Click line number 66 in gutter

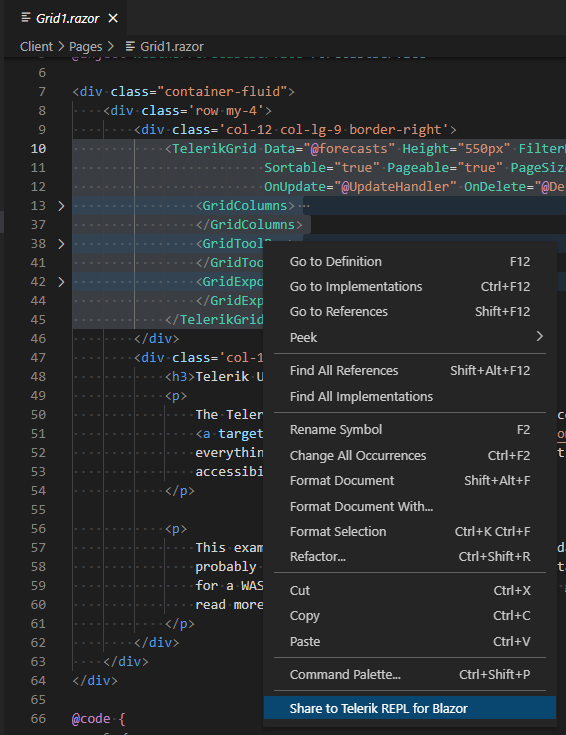pyautogui.click(x=38, y=719)
